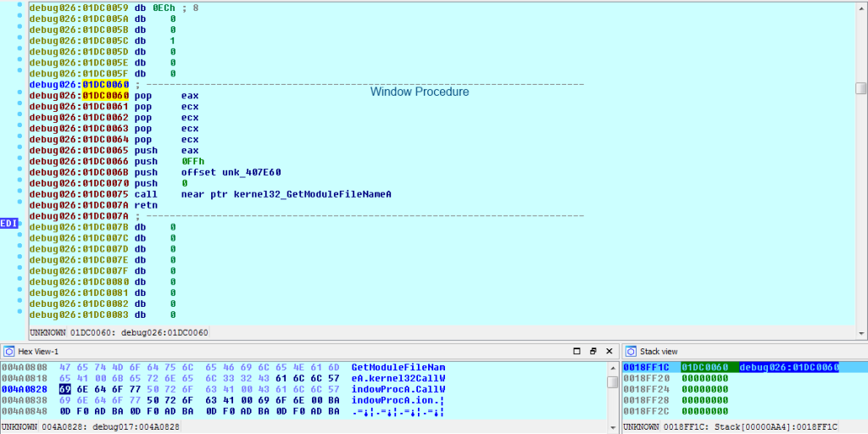The image size is (868, 434).
Task: Select the EDI register marker in gutter
Action: point(8,223)
